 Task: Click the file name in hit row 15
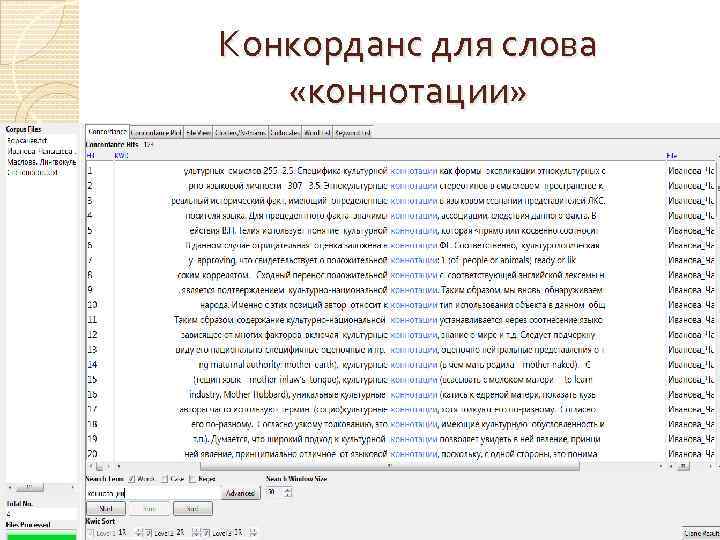691,380
